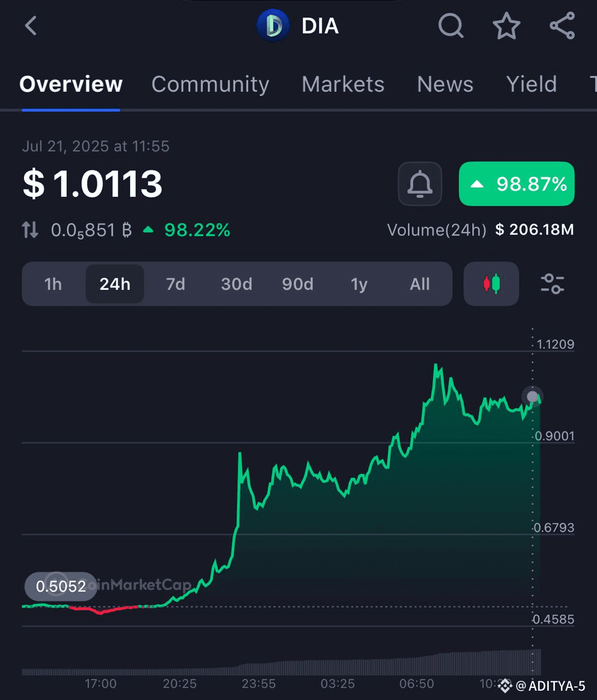The width and height of the screenshot is (597, 700).
Task: Select the 90d time range
Action: tap(298, 284)
